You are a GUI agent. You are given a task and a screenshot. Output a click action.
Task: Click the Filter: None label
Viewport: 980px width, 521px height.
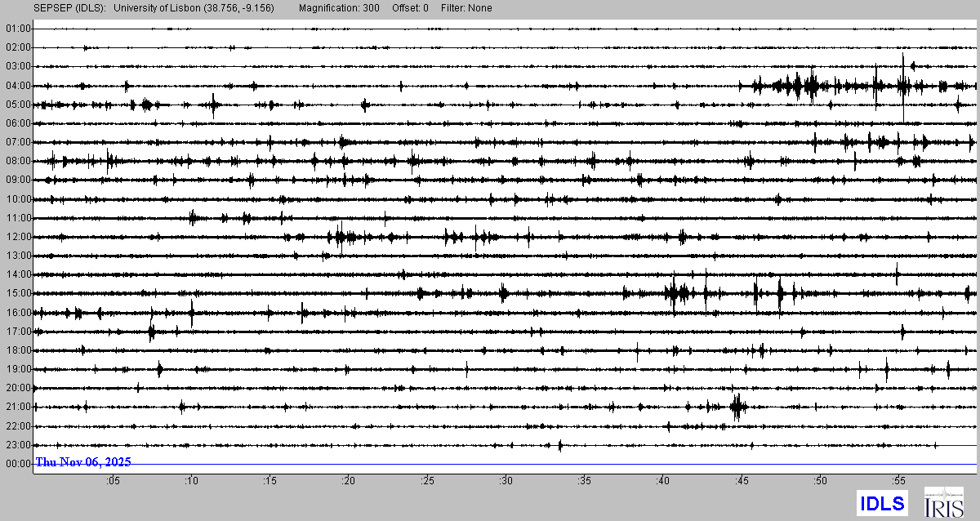click(x=465, y=8)
